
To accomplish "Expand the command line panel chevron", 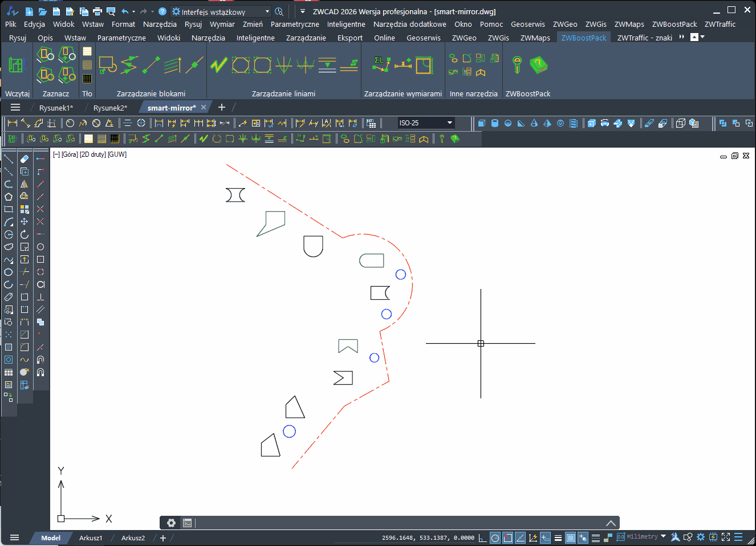I will (611, 523).
